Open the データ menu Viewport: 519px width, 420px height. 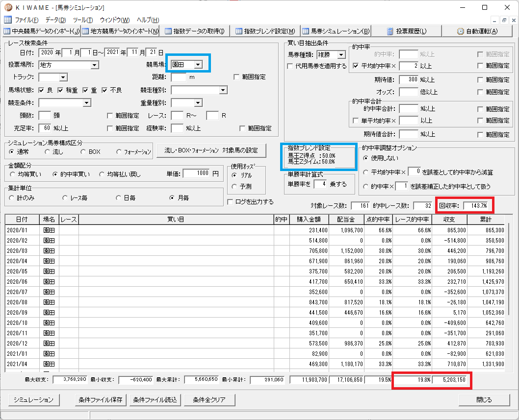pos(55,20)
